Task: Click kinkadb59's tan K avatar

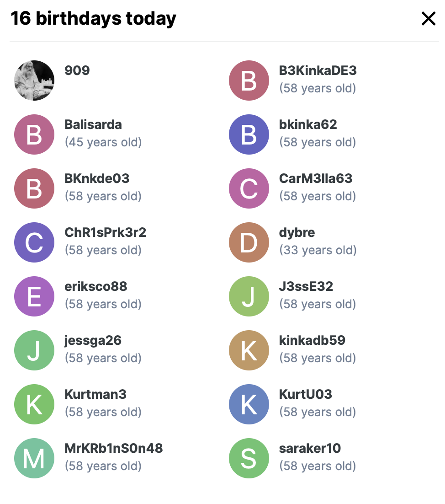Action: 249,350
